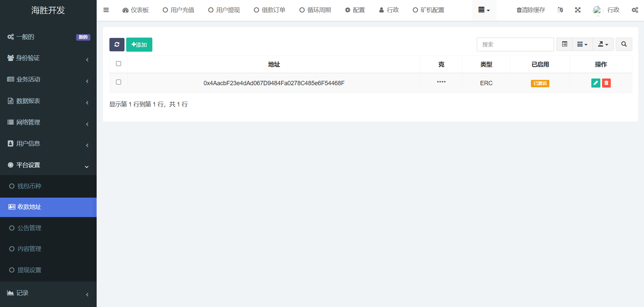Expand 身份验证 sidebar menu
The image size is (644, 307).
tap(48, 58)
